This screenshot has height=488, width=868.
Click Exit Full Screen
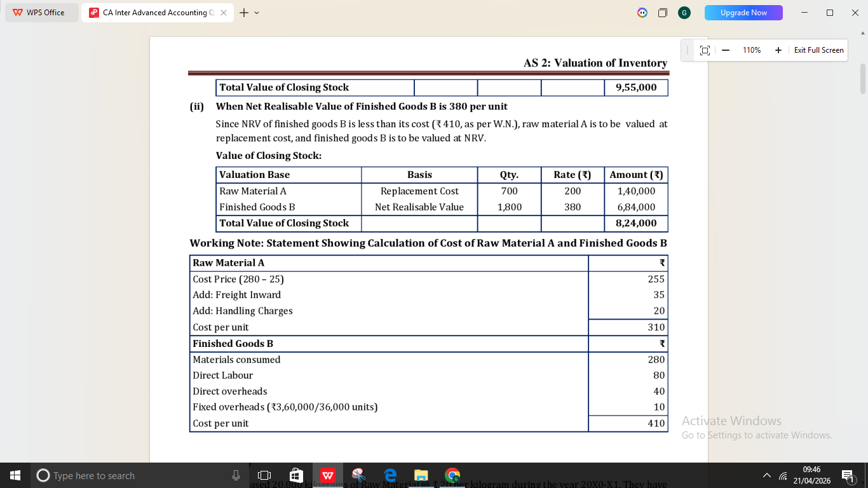click(x=818, y=50)
